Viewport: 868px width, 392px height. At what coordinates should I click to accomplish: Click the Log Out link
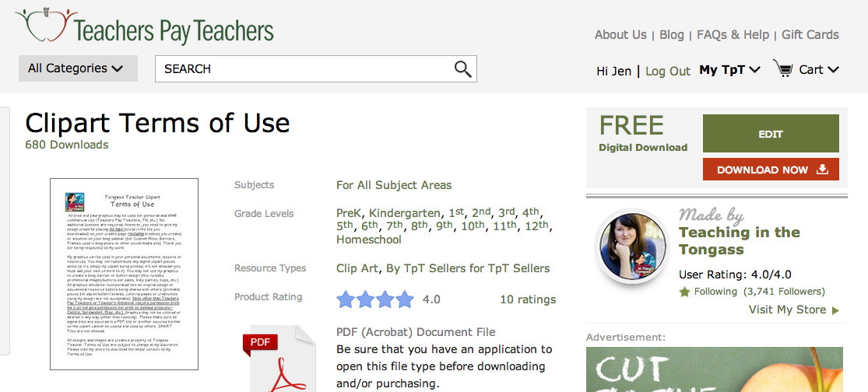pos(668,71)
